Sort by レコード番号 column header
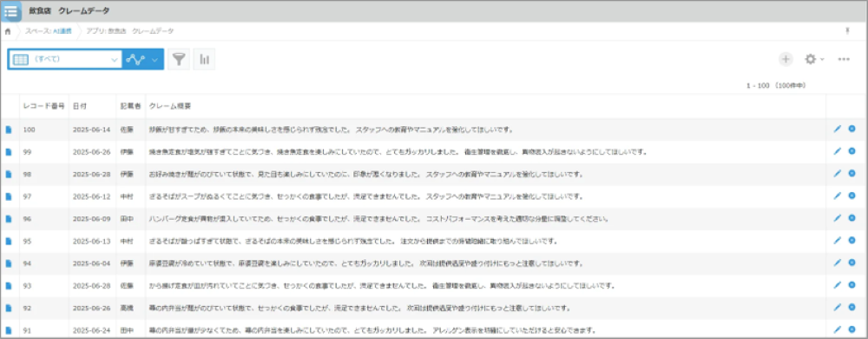 pyautogui.click(x=44, y=106)
